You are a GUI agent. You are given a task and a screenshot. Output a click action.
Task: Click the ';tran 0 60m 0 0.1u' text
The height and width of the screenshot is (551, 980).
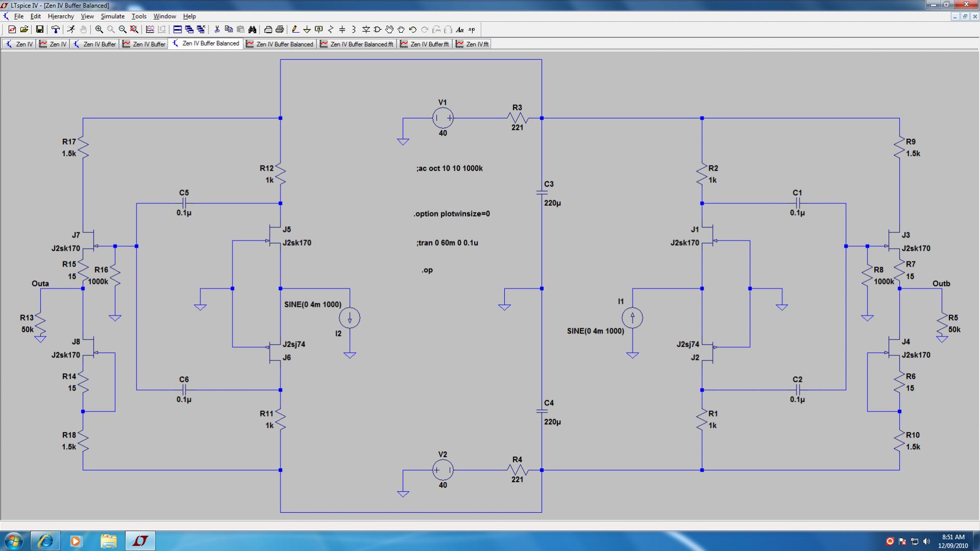pos(447,243)
